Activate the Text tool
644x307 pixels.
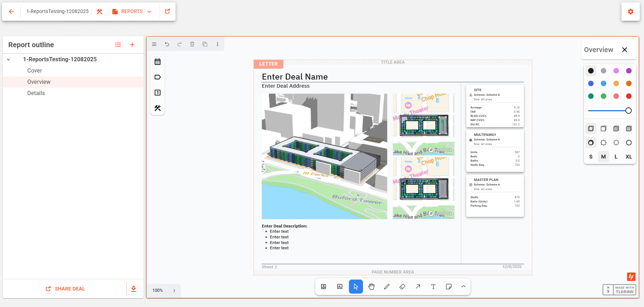(x=433, y=287)
